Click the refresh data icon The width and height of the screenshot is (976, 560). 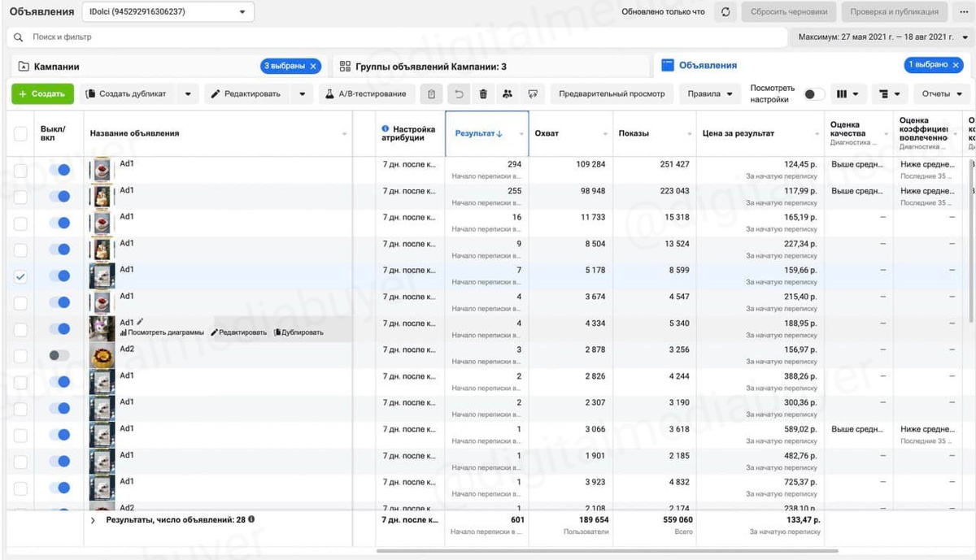coord(725,12)
